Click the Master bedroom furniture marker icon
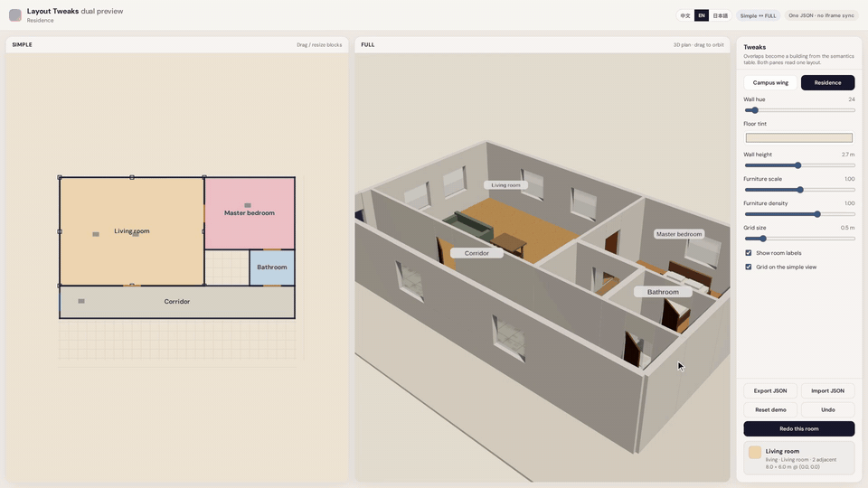The height and width of the screenshot is (488, 868). pos(248,205)
